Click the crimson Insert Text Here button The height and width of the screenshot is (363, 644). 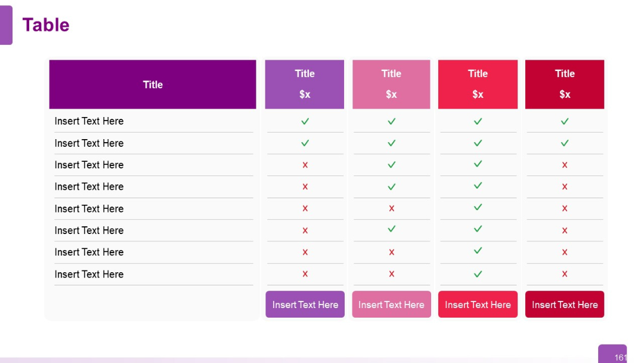[x=565, y=304]
